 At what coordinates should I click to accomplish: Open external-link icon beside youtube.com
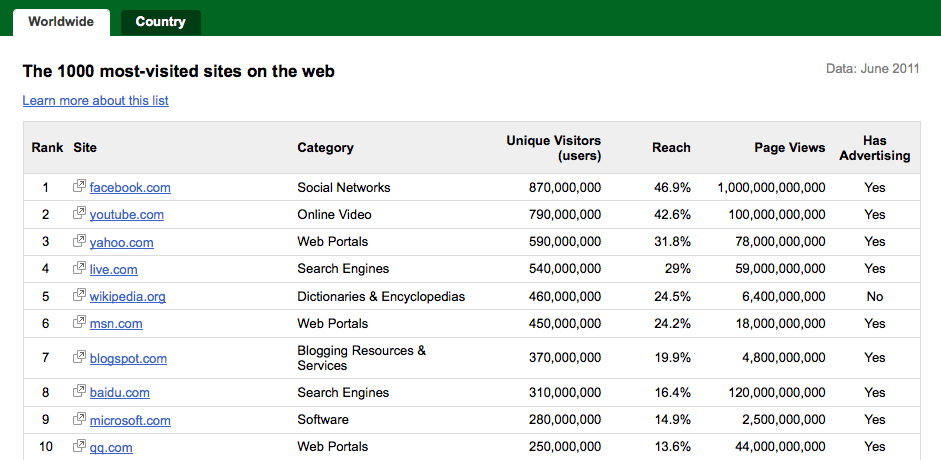79,214
